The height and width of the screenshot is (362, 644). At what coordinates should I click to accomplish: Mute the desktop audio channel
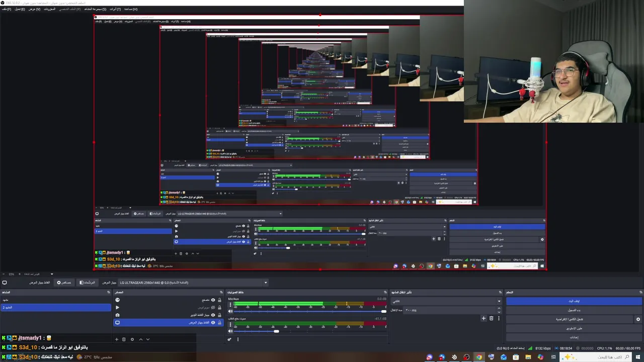pos(231,331)
